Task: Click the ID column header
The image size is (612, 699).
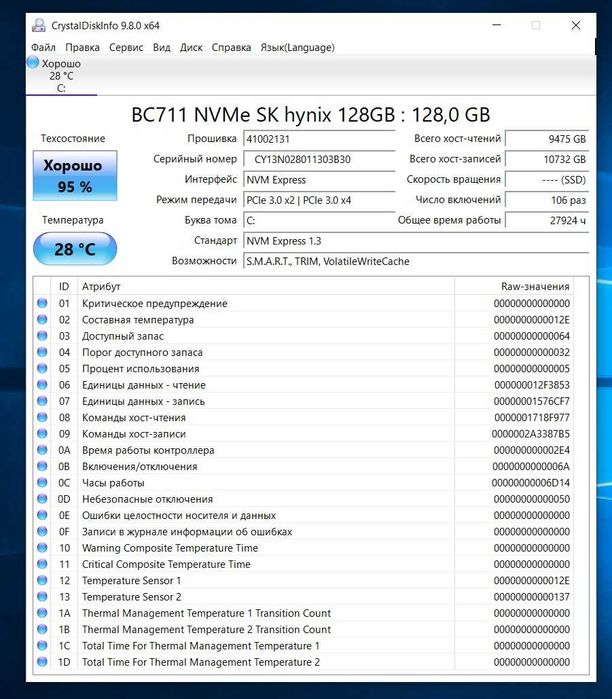Action: coord(64,286)
